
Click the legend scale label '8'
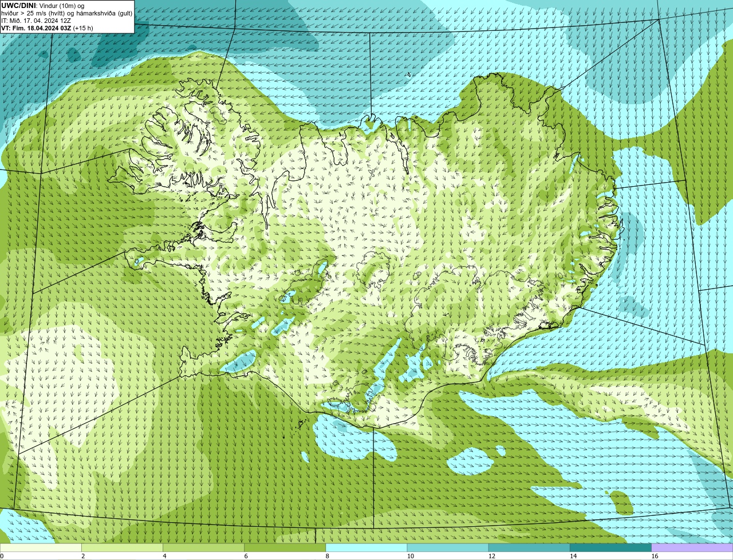pos(327,556)
